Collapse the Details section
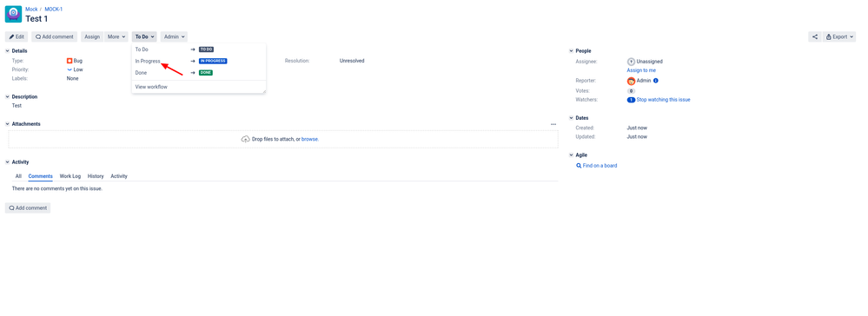 [8, 51]
